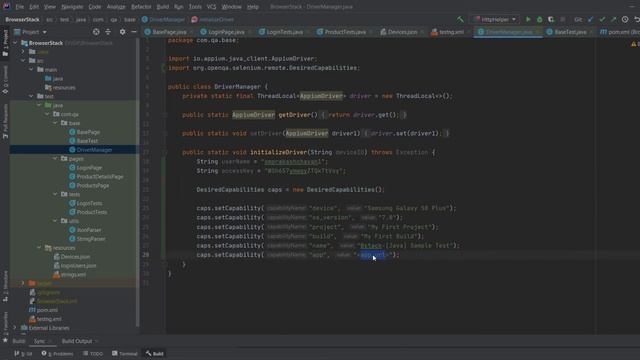
Task: Open the Navigate menu
Action: (x=72, y=7)
